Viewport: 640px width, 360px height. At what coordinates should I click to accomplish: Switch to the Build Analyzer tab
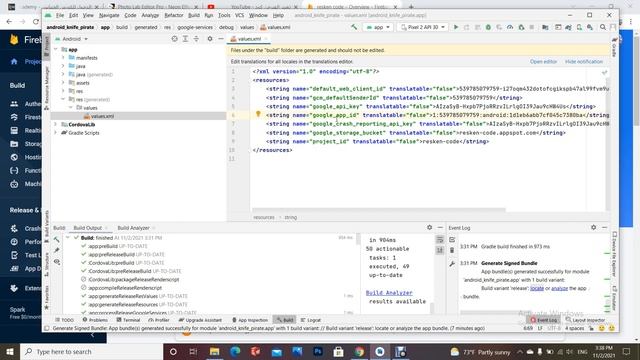pyautogui.click(x=133, y=228)
